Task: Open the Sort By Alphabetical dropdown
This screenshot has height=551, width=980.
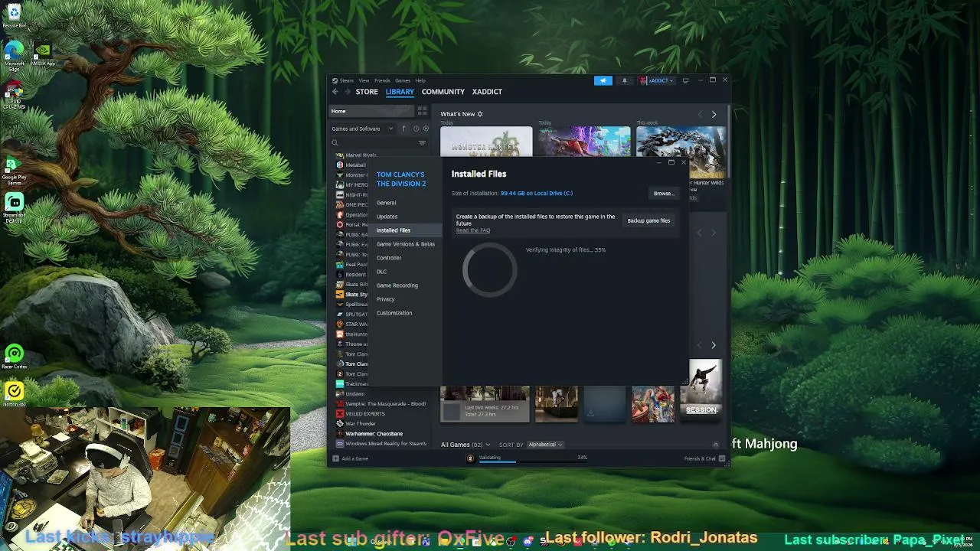Action: click(x=545, y=445)
